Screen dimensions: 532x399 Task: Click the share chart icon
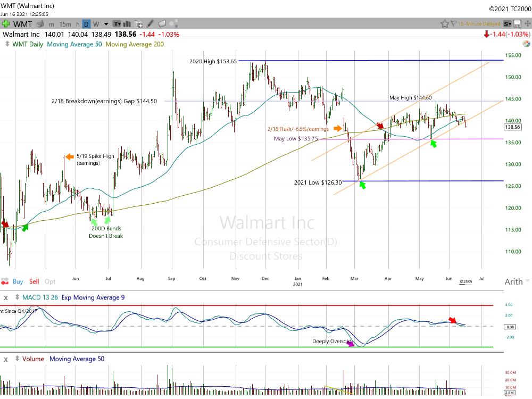173,23
